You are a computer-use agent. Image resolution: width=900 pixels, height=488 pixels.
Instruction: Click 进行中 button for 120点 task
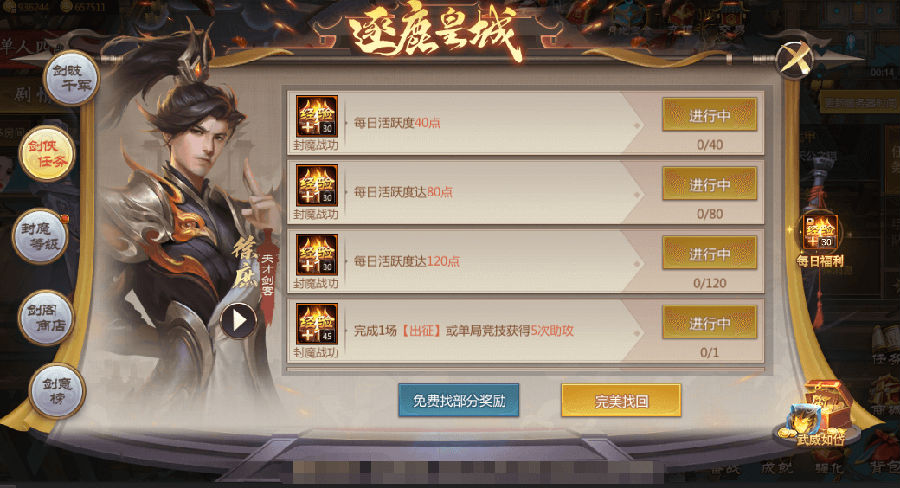[x=709, y=253]
